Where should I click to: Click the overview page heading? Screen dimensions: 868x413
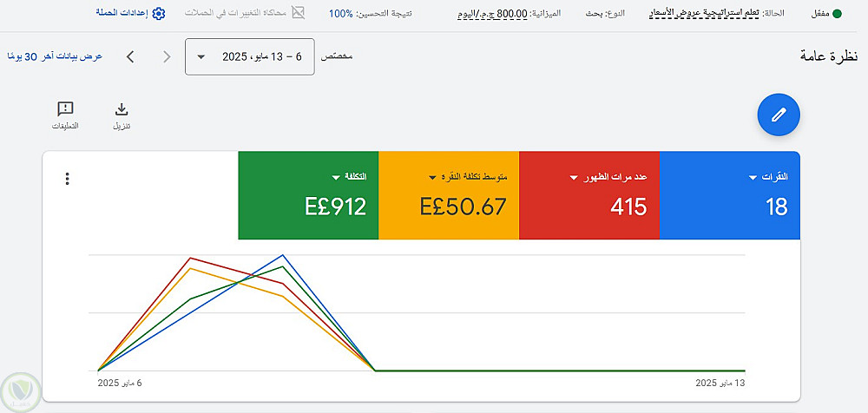[x=829, y=56]
